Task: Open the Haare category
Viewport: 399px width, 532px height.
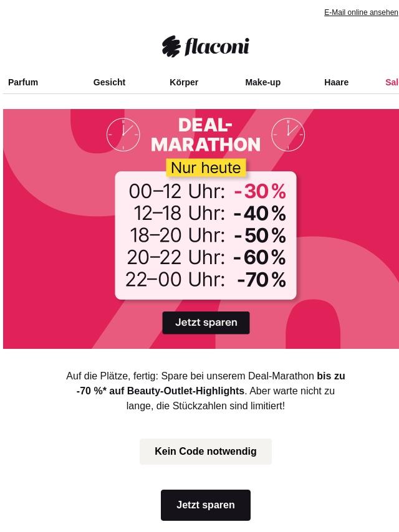Action: point(336,82)
